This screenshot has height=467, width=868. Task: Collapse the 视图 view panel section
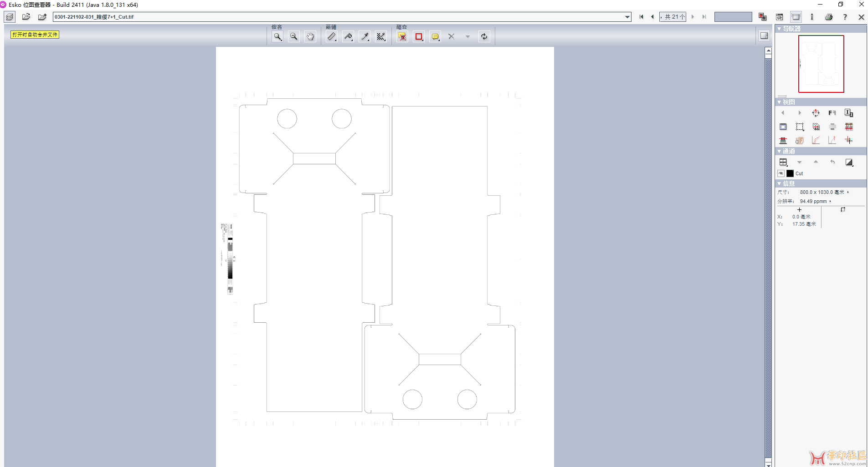[x=779, y=102]
